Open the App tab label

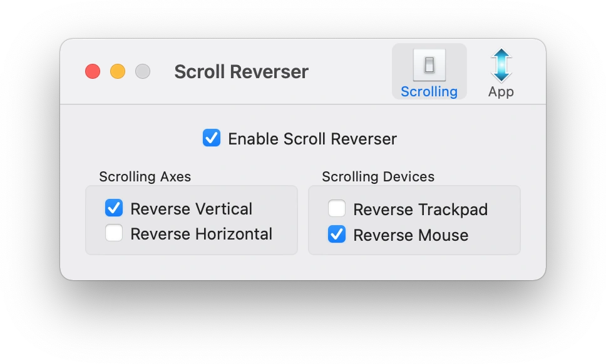(x=501, y=91)
